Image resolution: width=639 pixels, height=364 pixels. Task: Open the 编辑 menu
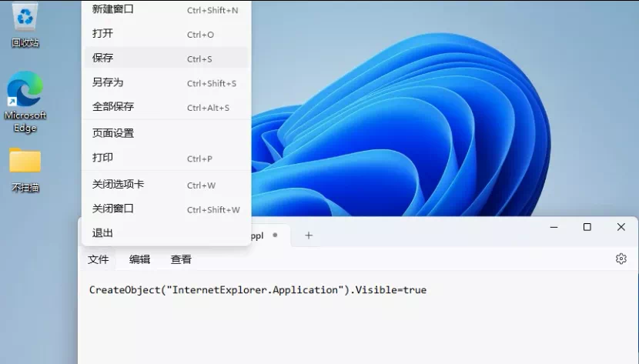[139, 260]
